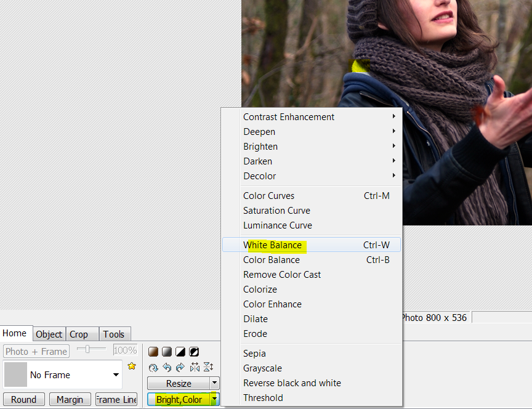
Task: Click the Margin button
Action: point(70,399)
